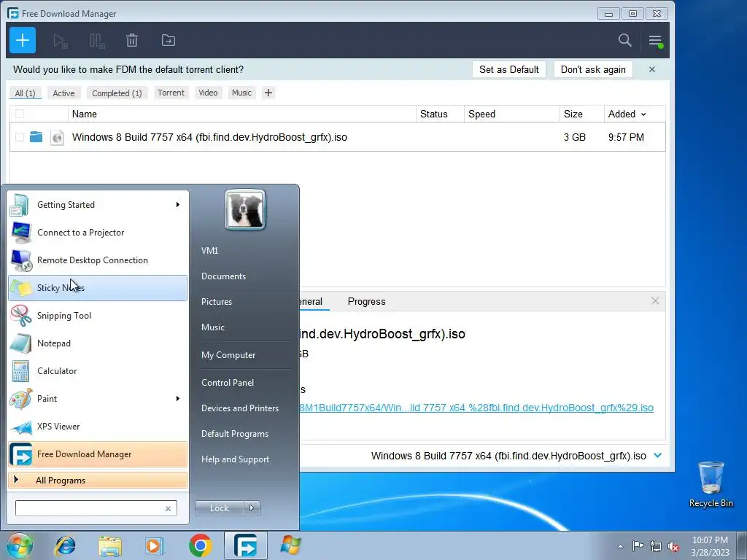Image resolution: width=747 pixels, height=560 pixels.
Task: Open Devices and Printers
Action: click(239, 408)
